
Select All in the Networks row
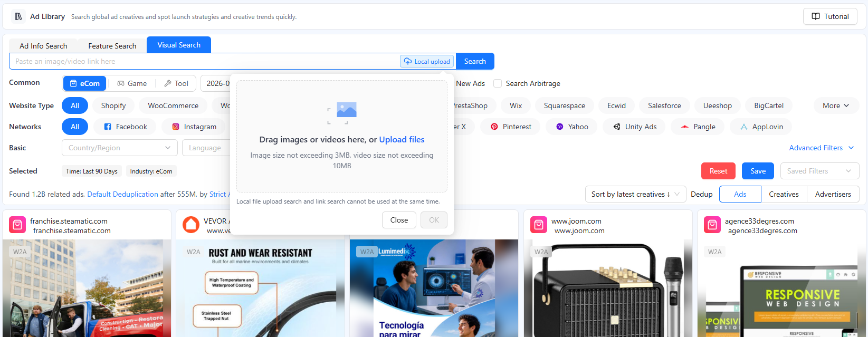[75, 127]
